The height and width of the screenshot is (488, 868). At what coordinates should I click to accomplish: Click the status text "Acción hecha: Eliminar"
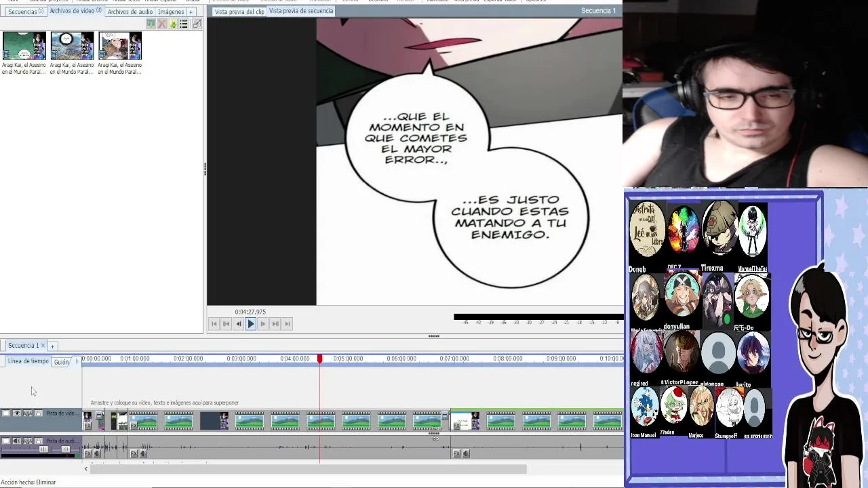coord(28,483)
